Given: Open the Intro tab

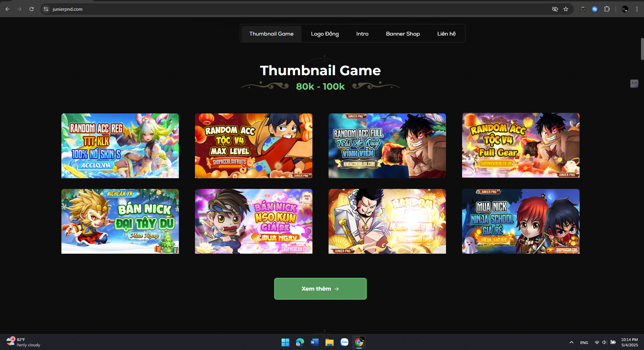Looking at the screenshot, I should pos(362,34).
